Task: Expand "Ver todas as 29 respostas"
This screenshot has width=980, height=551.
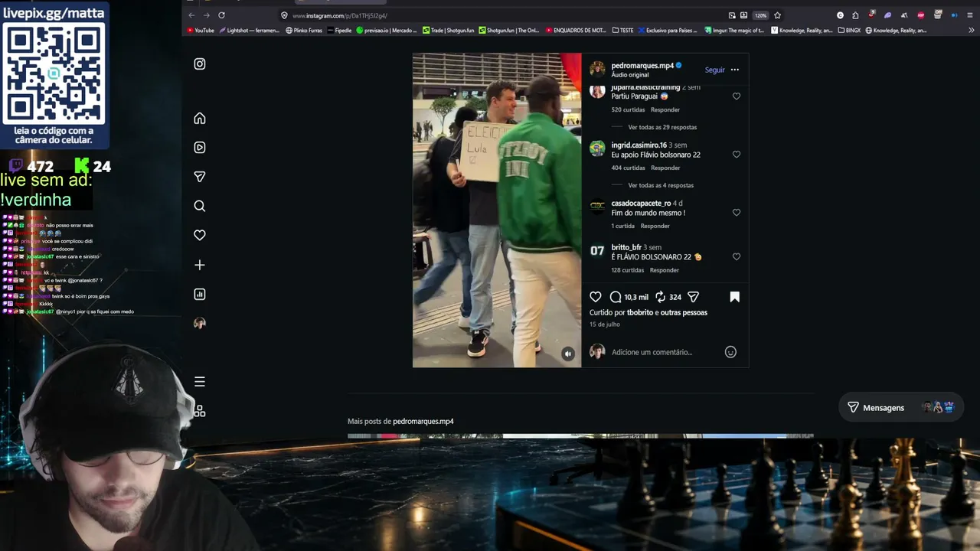Action: click(662, 127)
